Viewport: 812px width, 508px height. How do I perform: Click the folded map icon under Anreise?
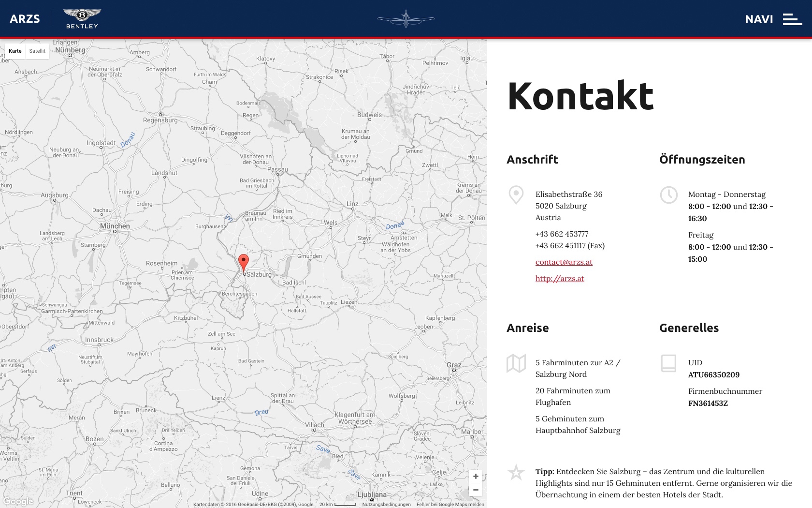point(516,363)
